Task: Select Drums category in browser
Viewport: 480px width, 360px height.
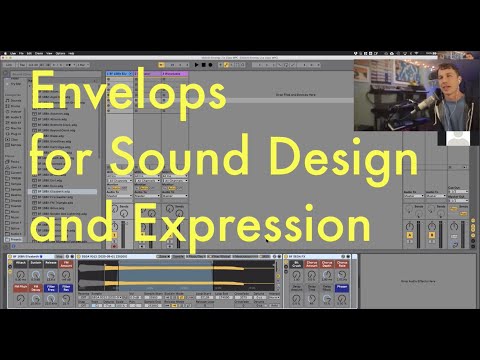Action: 14,106
